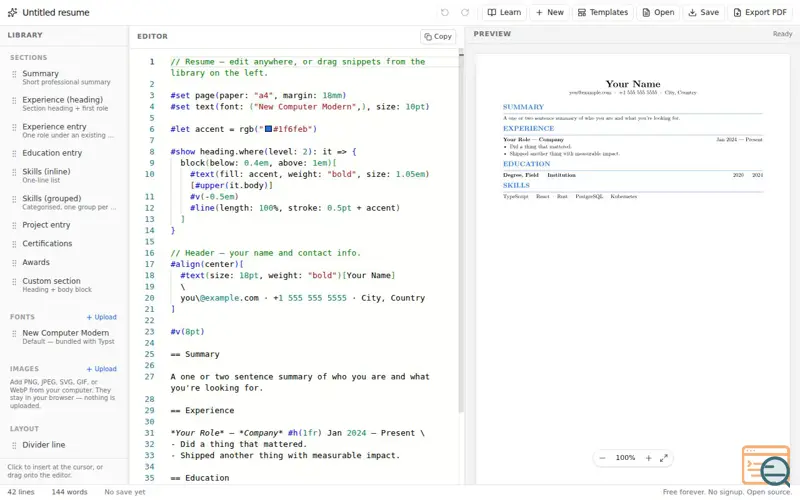Image resolution: width=800 pixels, height=500 pixels.
Task: Insert Custom section snippet
Action: tap(64, 285)
